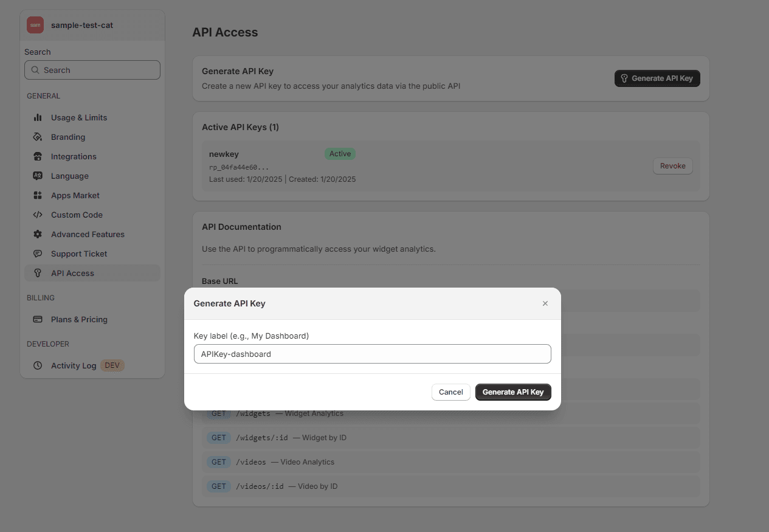Revoke the newkey API key
The height and width of the screenshot is (532, 769).
coord(672,165)
